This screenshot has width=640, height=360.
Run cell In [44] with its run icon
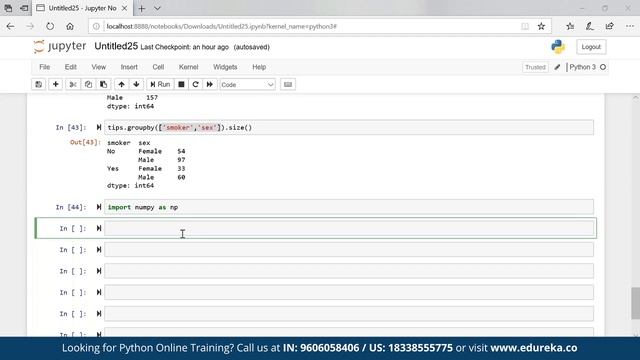point(99,207)
